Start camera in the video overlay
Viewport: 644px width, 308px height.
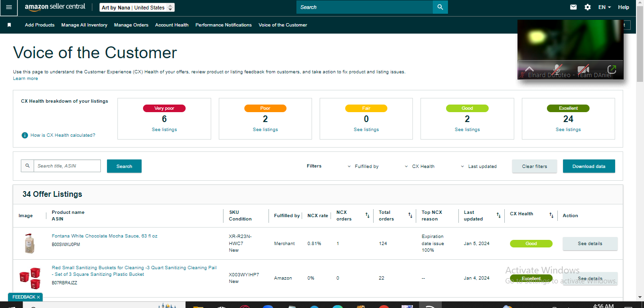[583, 69]
